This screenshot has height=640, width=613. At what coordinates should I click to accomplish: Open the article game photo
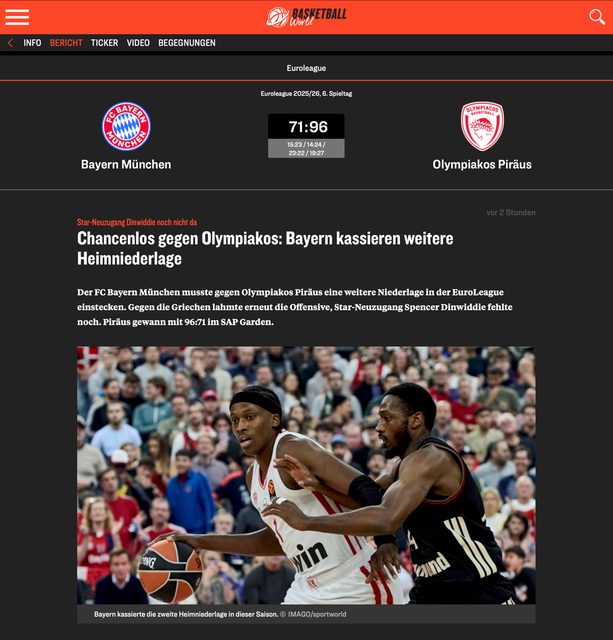coord(306,475)
